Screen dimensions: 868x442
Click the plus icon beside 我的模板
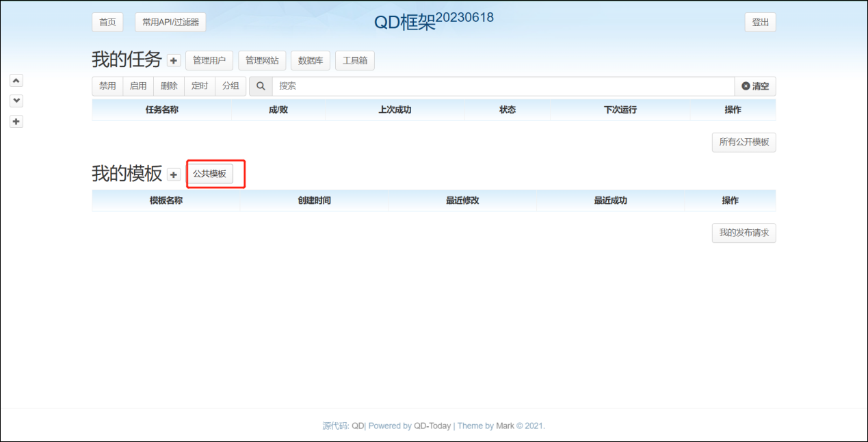(x=174, y=174)
